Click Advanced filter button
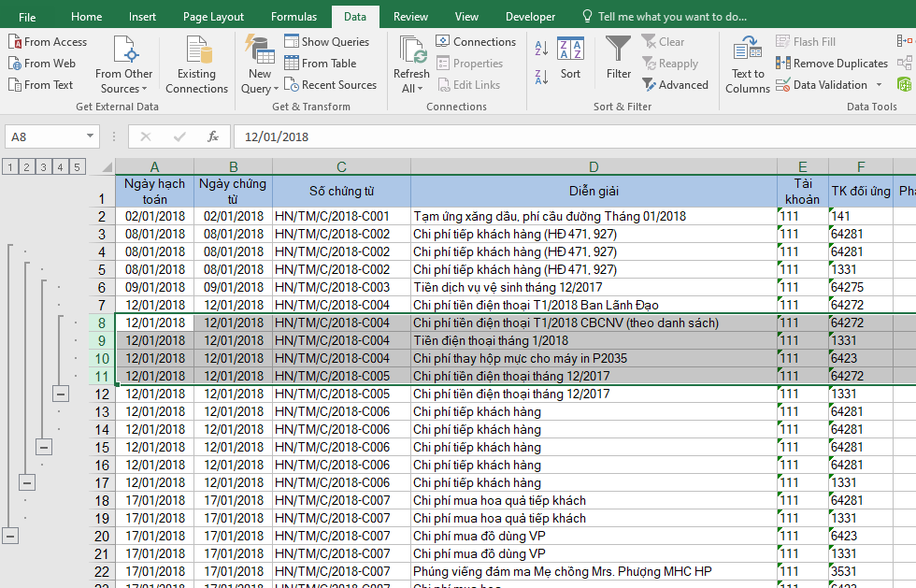The width and height of the screenshot is (916, 588). 675,85
